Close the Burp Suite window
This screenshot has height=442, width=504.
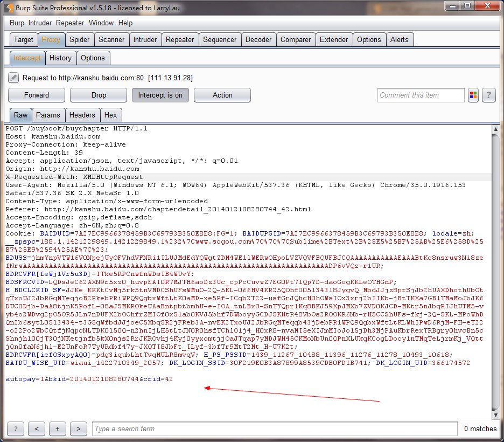487,6
